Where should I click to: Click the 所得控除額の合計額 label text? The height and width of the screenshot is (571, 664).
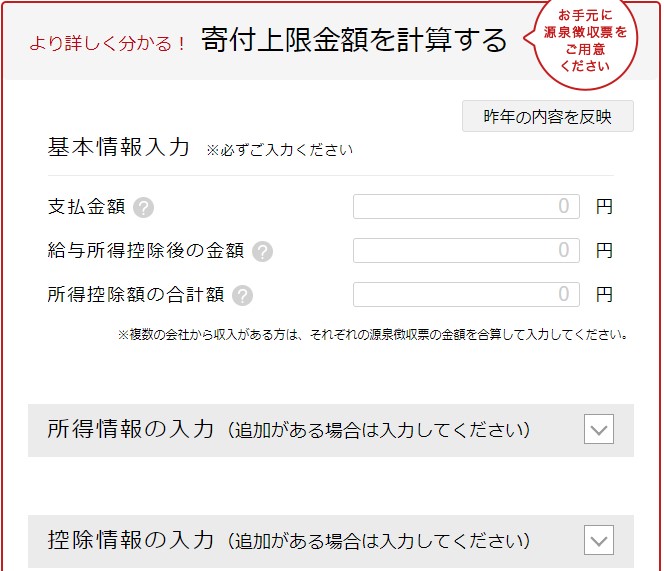pos(136,295)
